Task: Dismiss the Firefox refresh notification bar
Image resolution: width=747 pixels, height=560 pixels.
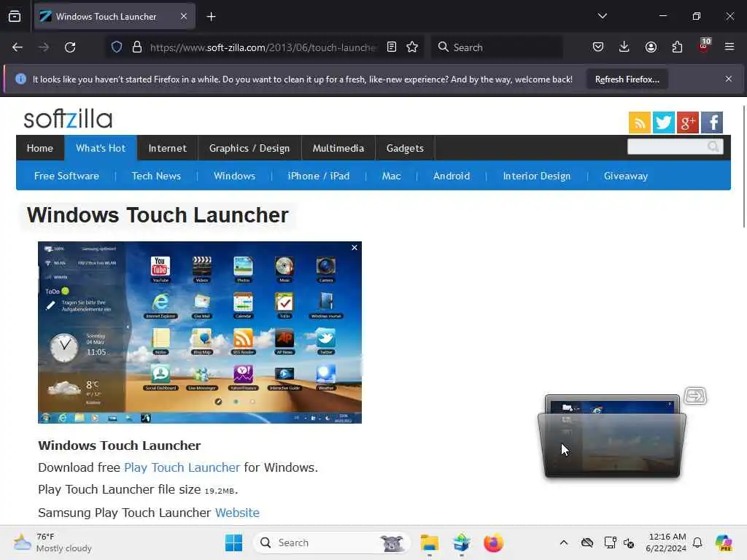Action: point(729,79)
